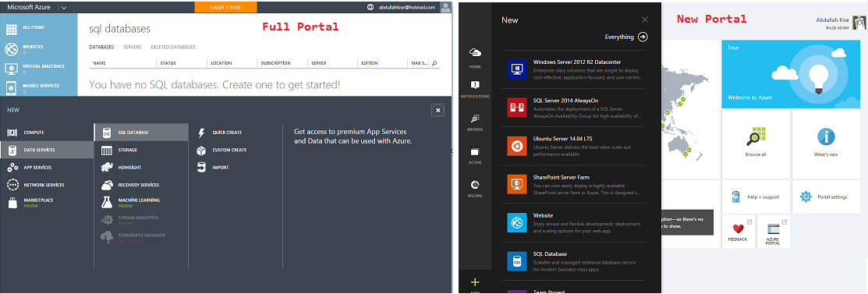Switch to the Databases tab
Image resolution: width=868 pixels, height=294 pixels.
click(101, 47)
